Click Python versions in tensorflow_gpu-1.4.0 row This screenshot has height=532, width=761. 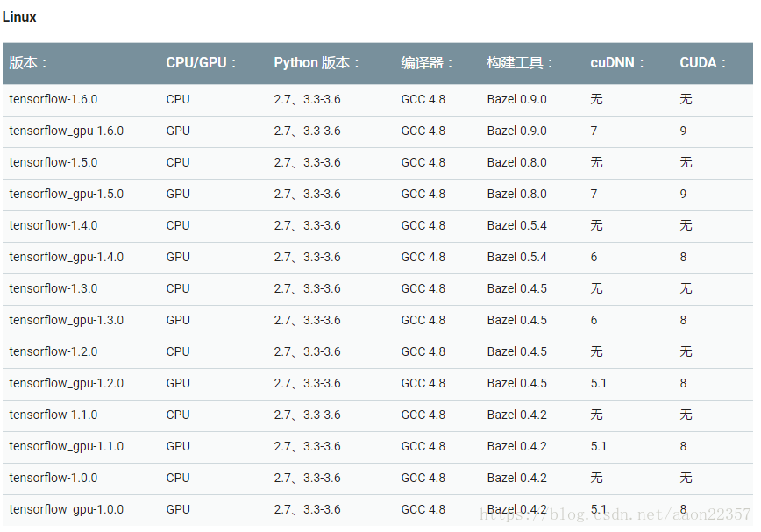pos(307,257)
